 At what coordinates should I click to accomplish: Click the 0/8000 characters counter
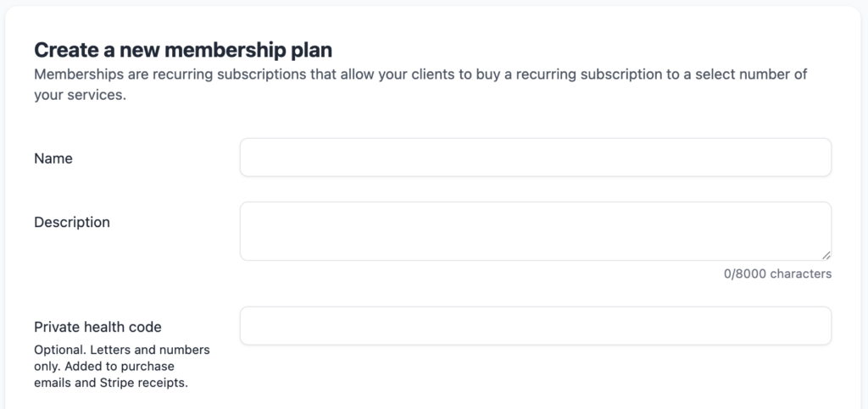(777, 274)
